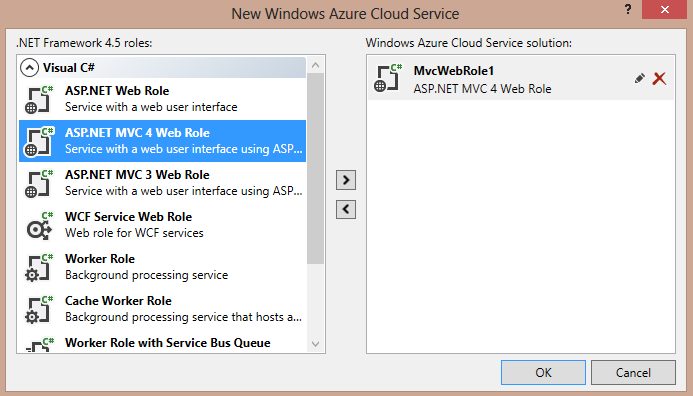The image size is (693, 396).
Task: Confirm the dialog with OK
Action: 543,373
